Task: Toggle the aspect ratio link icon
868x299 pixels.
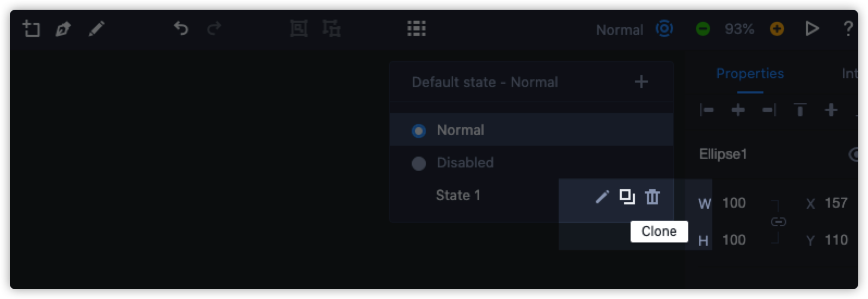Action: [779, 222]
